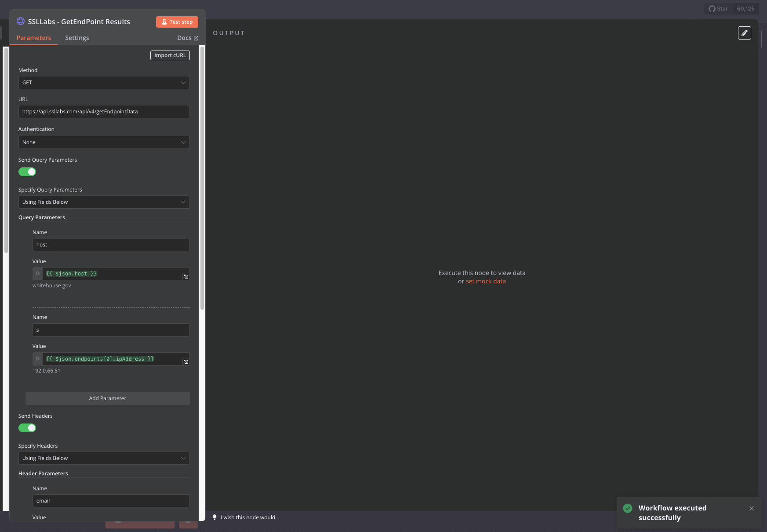Click the header name field 'email'
The height and width of the screenshot is (532, 767).
pos(111,501)
